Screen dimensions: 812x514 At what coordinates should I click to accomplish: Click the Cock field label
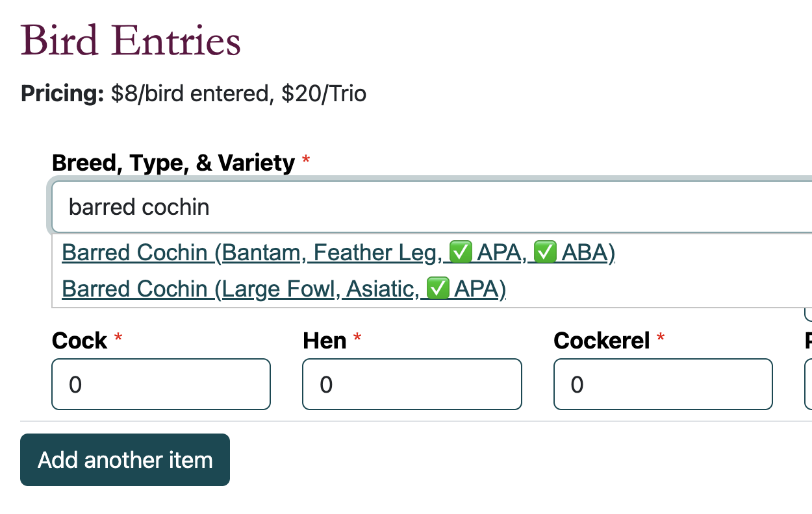point(79,340)
